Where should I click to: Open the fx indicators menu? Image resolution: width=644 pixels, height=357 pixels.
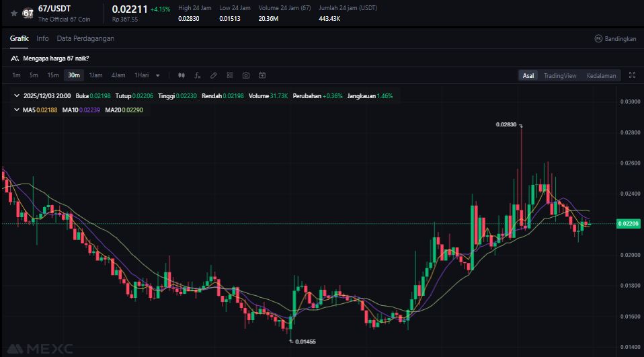coord(198,75)
